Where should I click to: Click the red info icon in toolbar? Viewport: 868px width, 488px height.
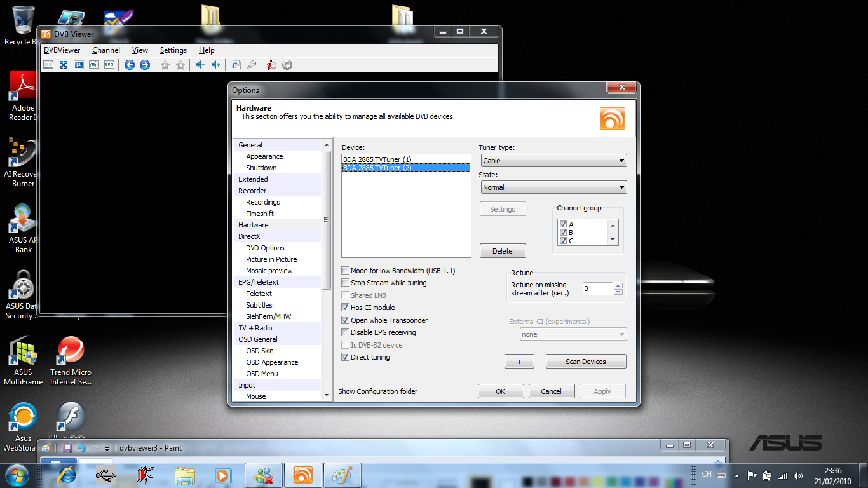[x=271, y=65]
